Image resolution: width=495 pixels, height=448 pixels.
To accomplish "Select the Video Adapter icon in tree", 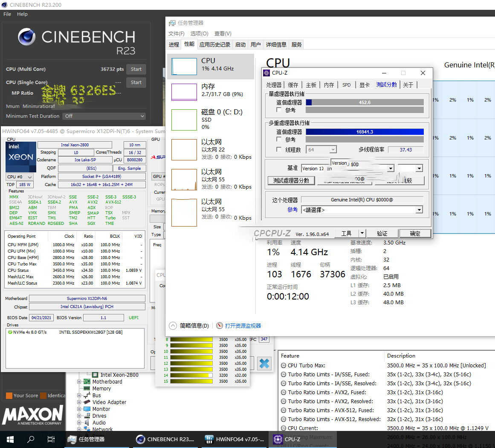I will click(87, 402).
